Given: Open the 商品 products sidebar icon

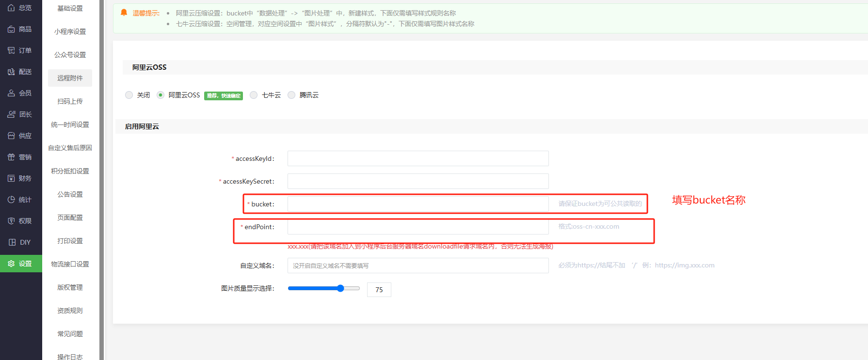Looking at the screenshot, I should point(11,29).
